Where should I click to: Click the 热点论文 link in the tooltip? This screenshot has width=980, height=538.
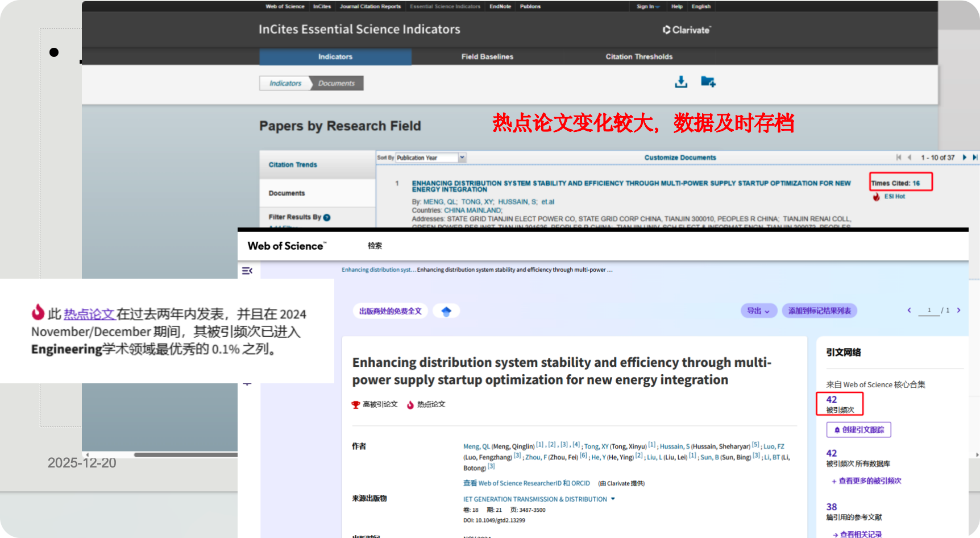90,314
